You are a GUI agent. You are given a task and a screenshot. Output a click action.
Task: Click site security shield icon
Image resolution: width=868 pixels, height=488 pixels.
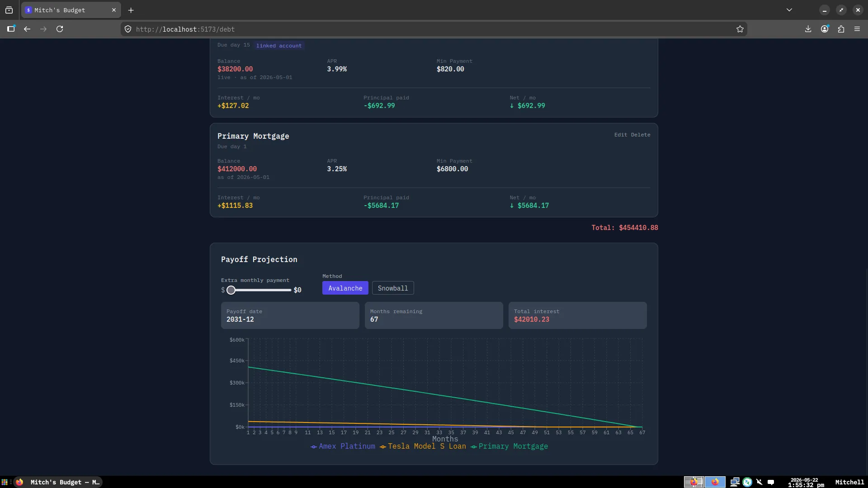128,29
